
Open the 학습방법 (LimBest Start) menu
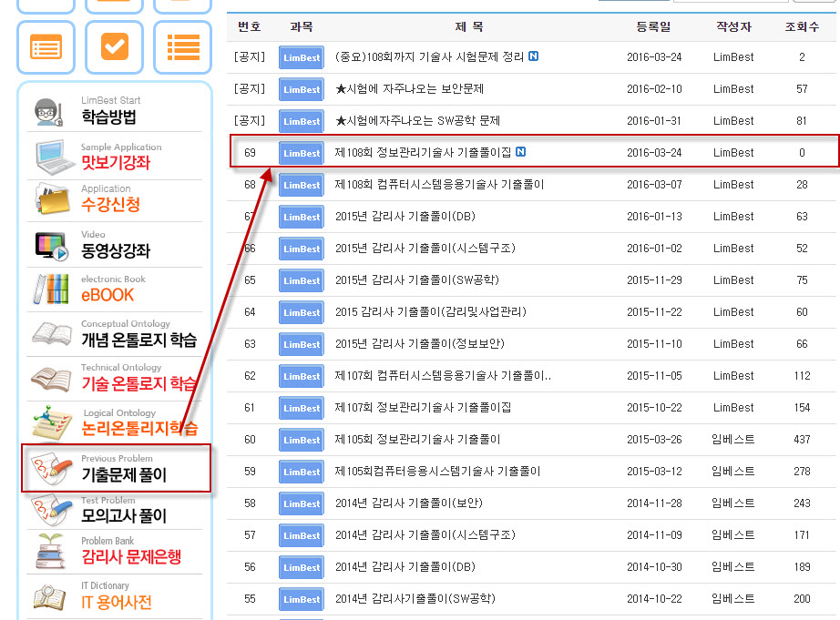[109, 117]
